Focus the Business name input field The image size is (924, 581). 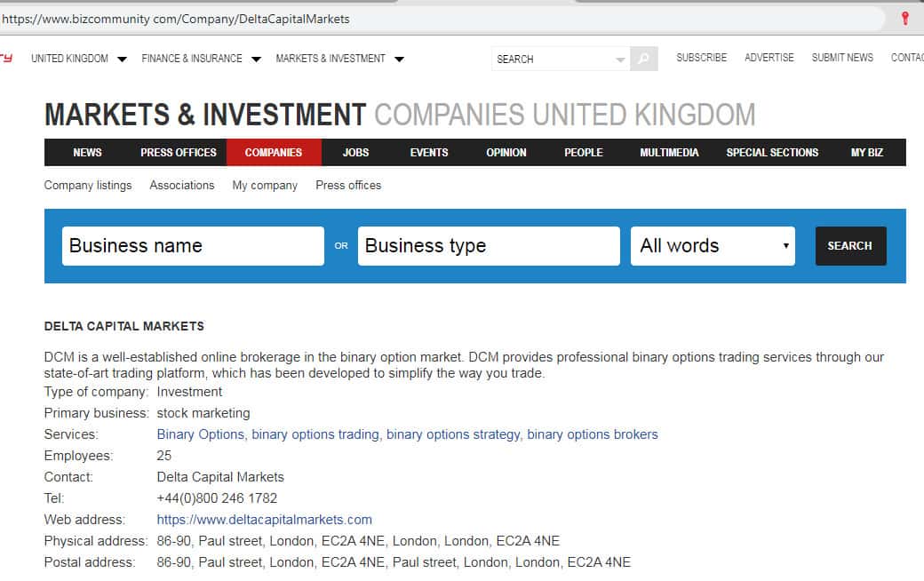point(193,246)
